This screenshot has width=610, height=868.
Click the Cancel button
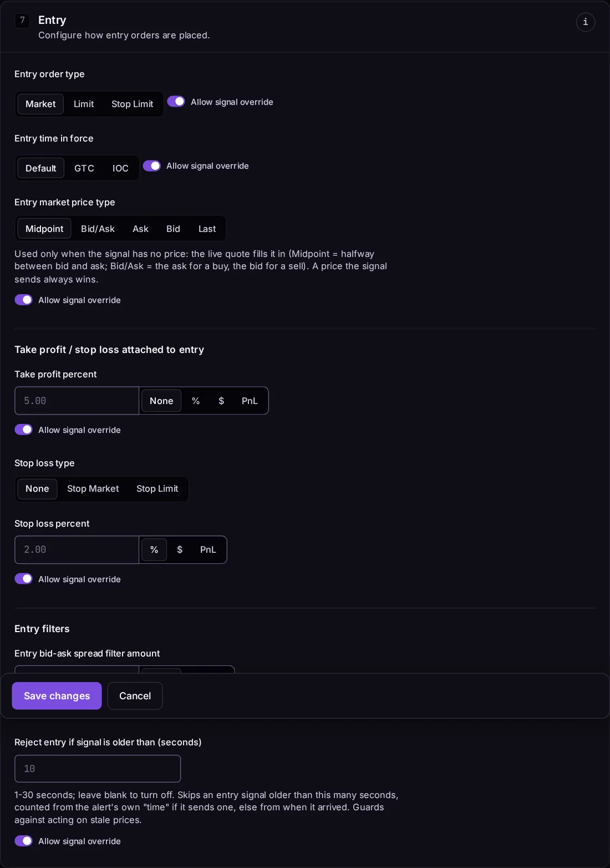coord(135,696)
